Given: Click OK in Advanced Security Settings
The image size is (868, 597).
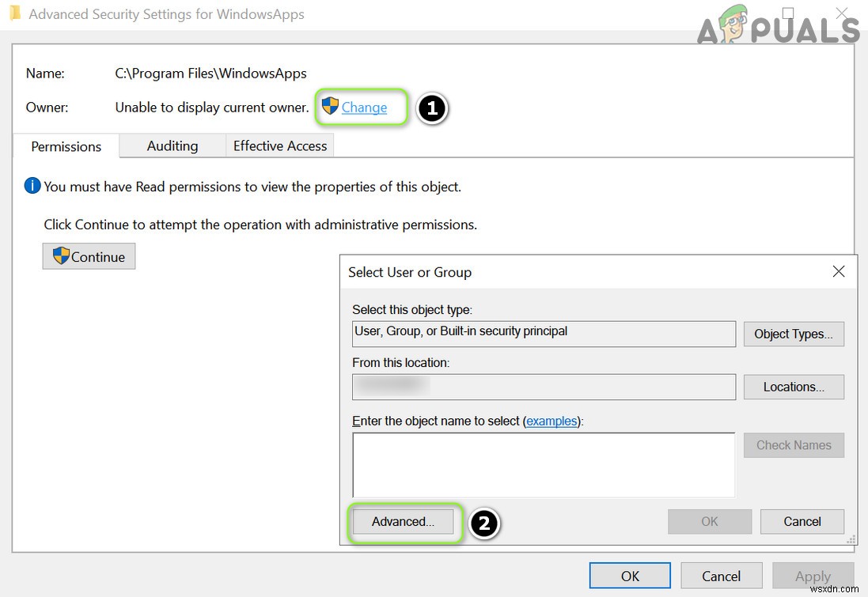Looking at the screenshot, I should coord(630,576).
